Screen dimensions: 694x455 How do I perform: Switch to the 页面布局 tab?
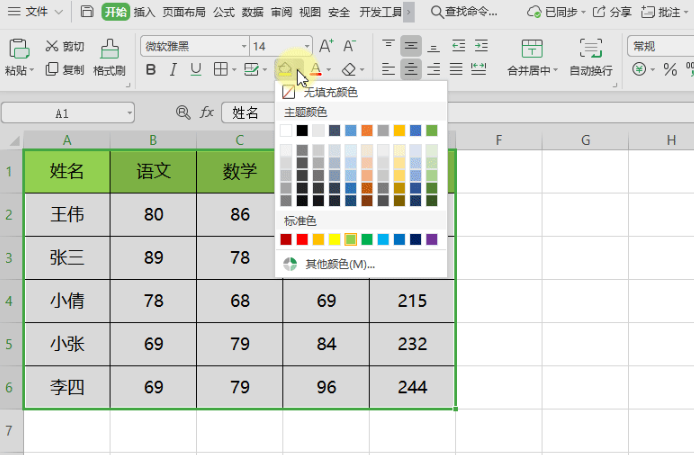(184, 12)
